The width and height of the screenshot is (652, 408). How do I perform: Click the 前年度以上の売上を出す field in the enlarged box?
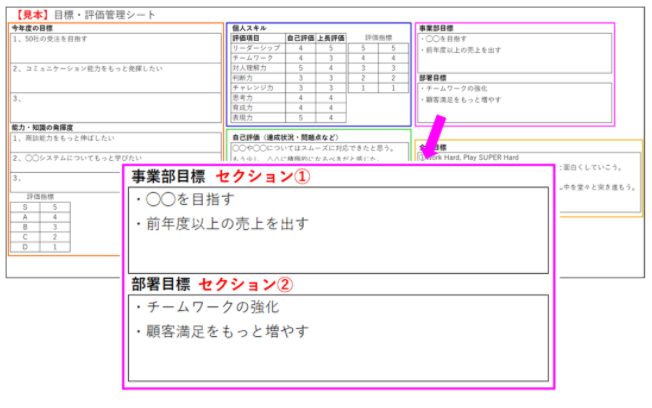[216, 223]
